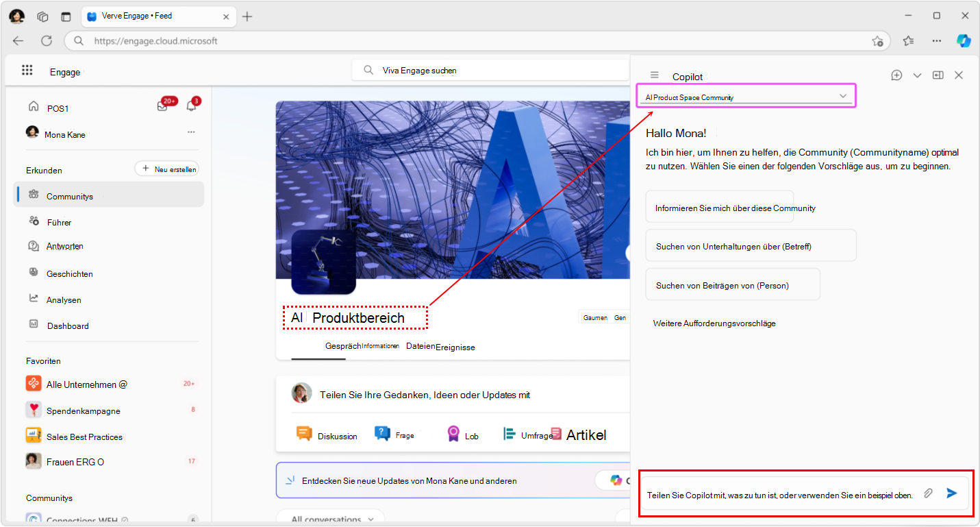Choose 'Suchen von Unterhaltungen über (Betreff)' suggestion
Screen dimensions: 980x527
(x=751, y=245)
